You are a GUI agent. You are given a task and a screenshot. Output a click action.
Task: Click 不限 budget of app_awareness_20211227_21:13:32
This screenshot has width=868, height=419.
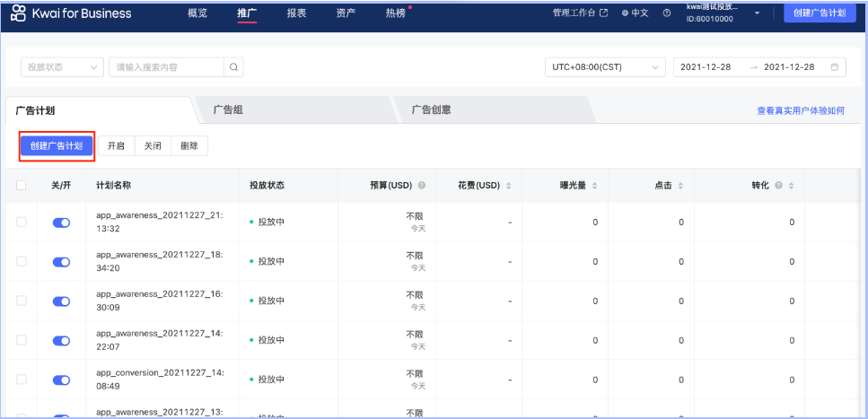(x=415, y=216)
